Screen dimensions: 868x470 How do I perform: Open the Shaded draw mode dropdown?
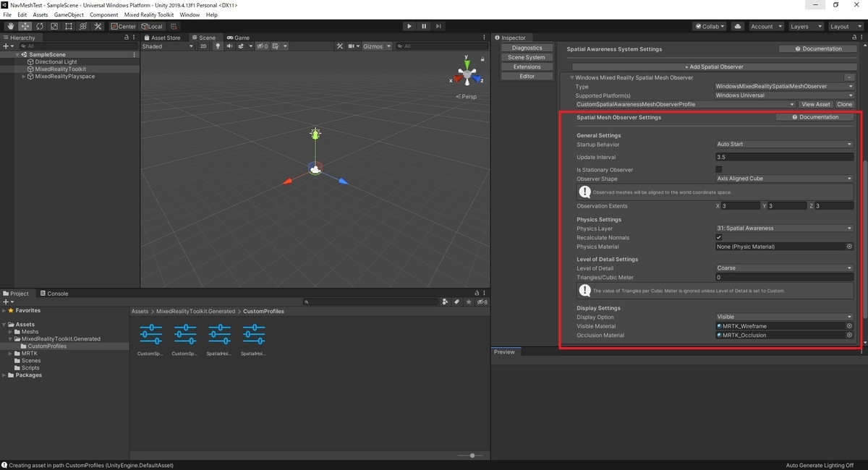168,46
